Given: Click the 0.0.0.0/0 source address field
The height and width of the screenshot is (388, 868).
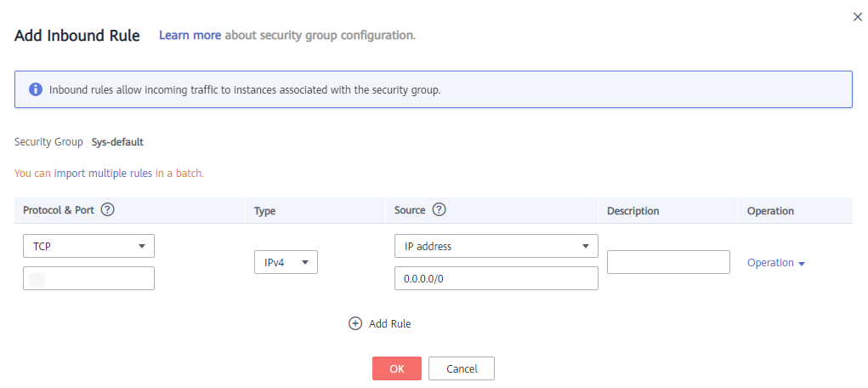Looking at the screenshot, I should point(496,278).
